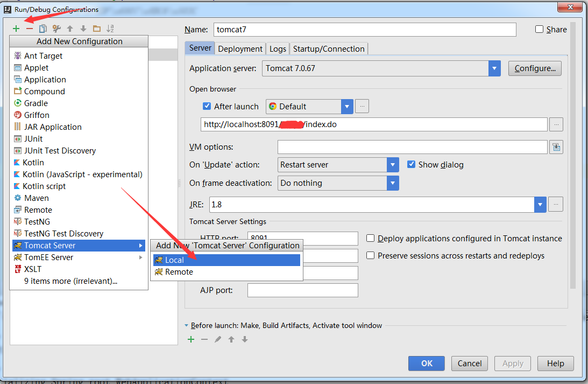Open JRE 1.8 dropdown arrow

click(540, 205)
